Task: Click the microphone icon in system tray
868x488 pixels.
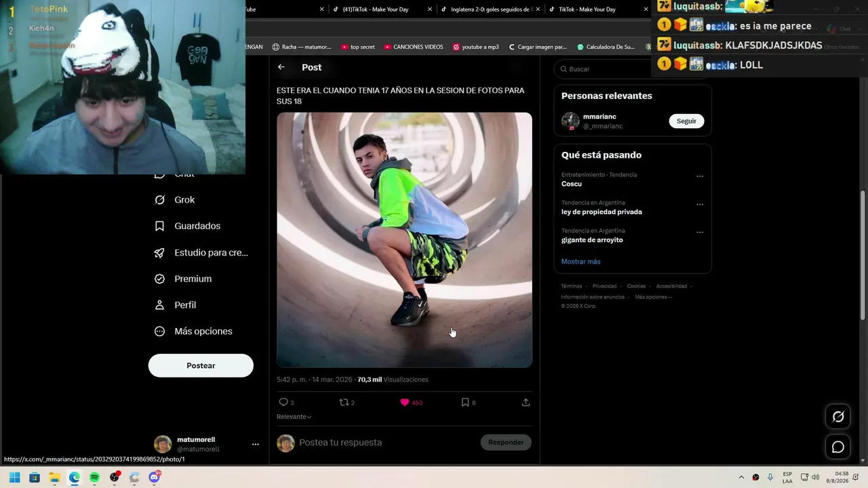Action: 771,478
